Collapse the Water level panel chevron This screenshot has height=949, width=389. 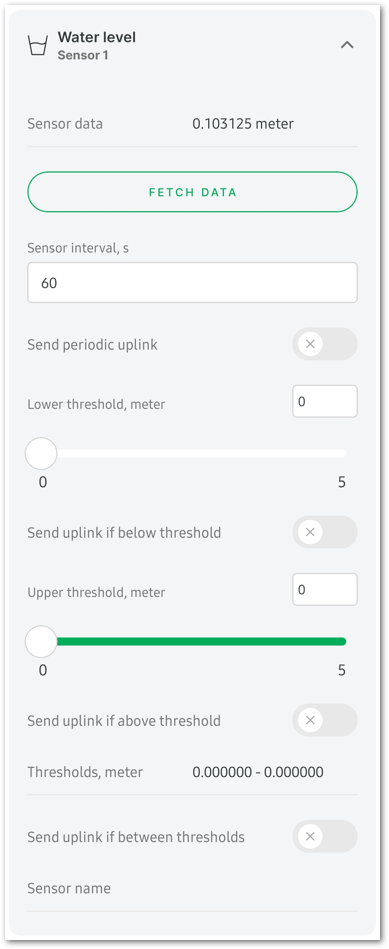pyautogui.click(x=347, y=45)
